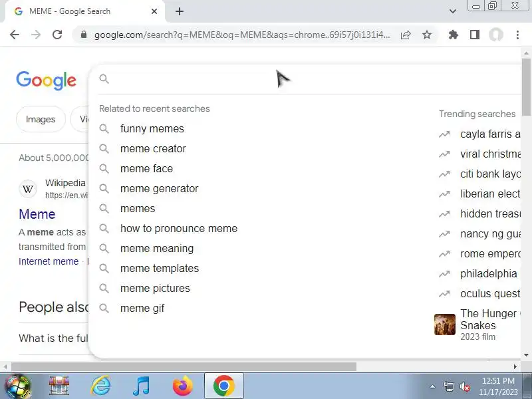Viewport: 532px width, 399px height.
Task: Open the archive app taskbar icon
Action: (59, 386)
